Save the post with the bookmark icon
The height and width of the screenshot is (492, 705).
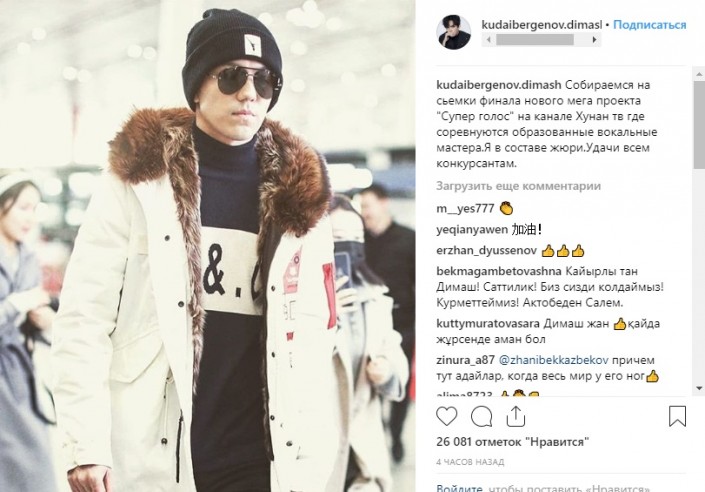(x=677, y=416)
